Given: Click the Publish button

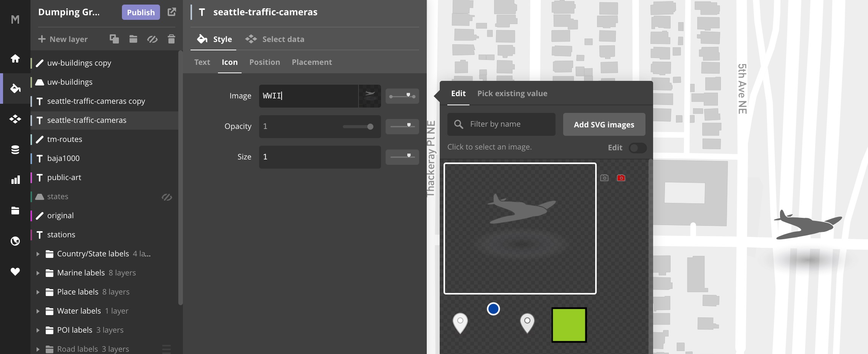Looking at the screenshot, I should (x=141, y=12).
